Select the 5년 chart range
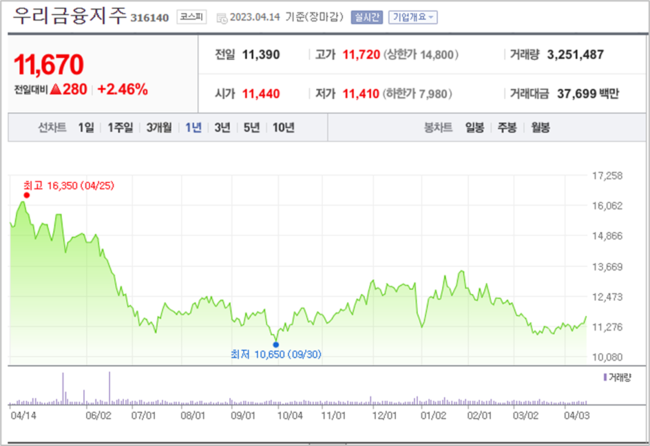650x446 pixels. click(251, 128)
